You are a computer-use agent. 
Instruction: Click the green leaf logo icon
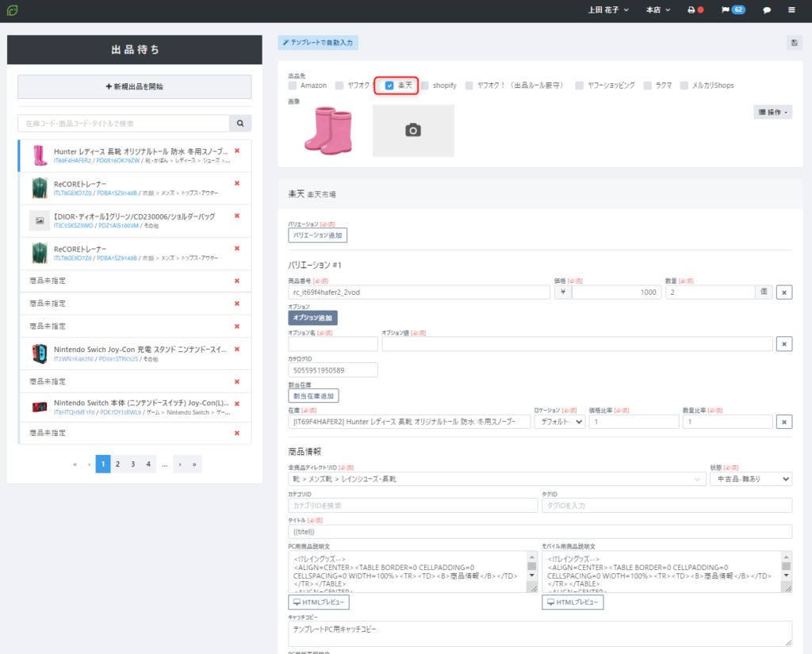click(x=12, y=10)
